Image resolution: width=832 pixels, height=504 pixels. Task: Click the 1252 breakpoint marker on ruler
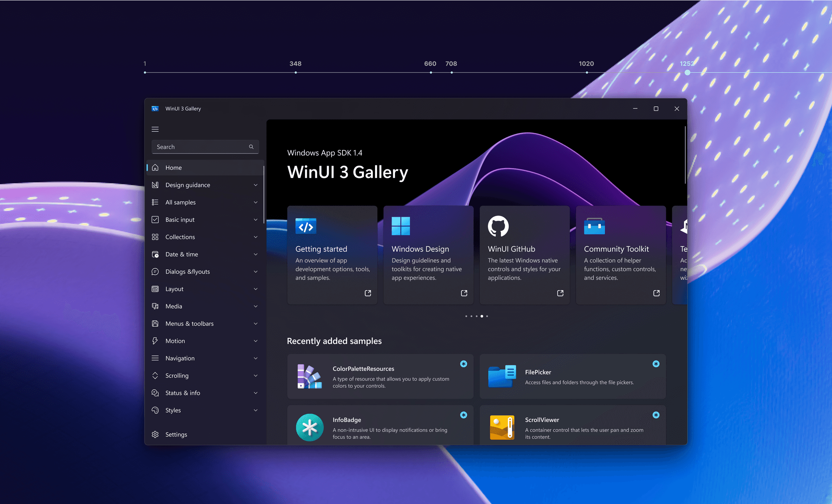[687, 72]
